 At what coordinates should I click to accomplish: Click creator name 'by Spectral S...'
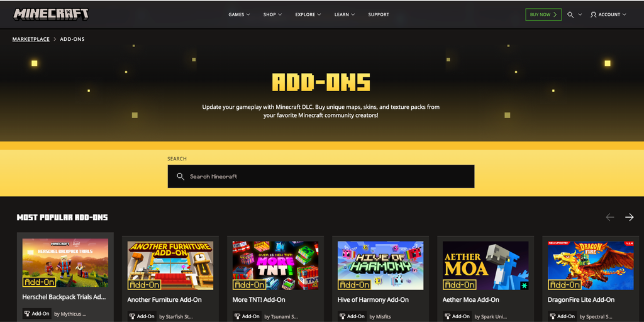click(x=596, y=317)
